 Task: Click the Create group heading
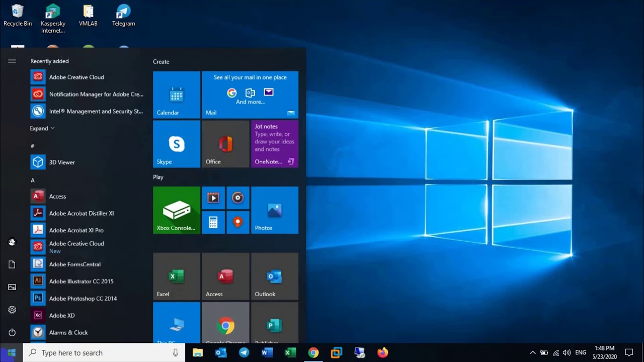tap(161, 61)
